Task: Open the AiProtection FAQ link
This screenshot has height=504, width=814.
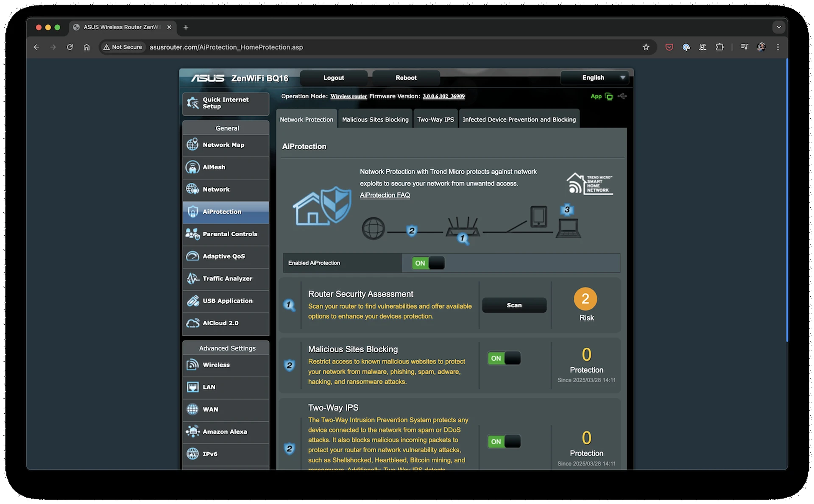Action: point(385,195)
